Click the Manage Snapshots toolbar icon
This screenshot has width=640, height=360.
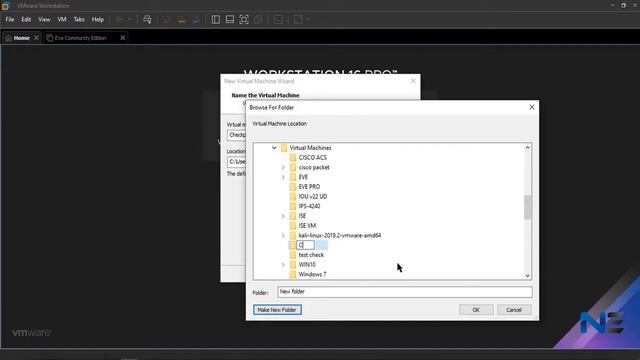point(196,20)
